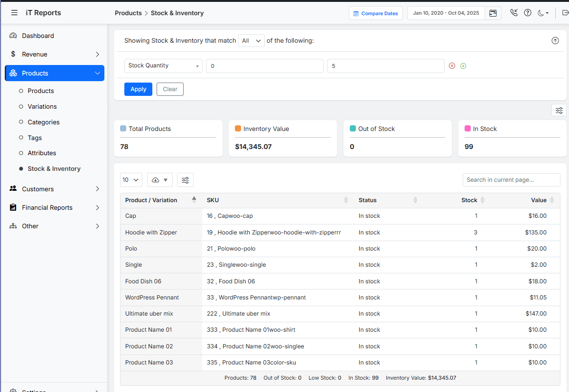Open the summary cards settings icon
The width and height of the screenshot is (569, 392).
click(559, 110)
